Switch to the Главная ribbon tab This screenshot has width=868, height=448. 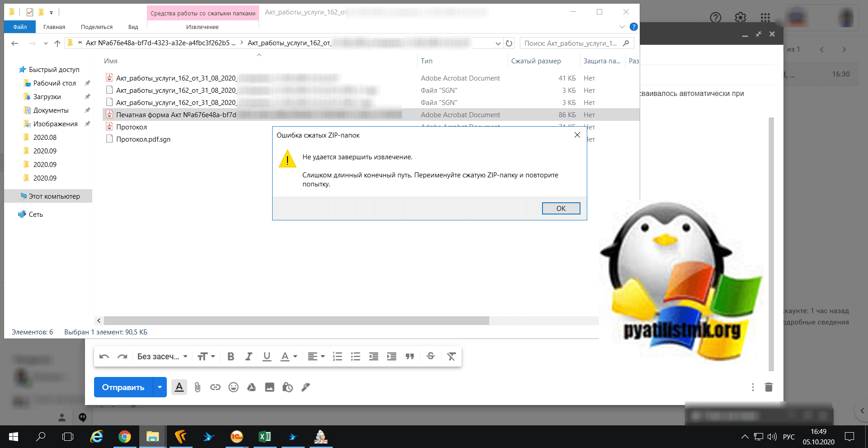(54, 27)
